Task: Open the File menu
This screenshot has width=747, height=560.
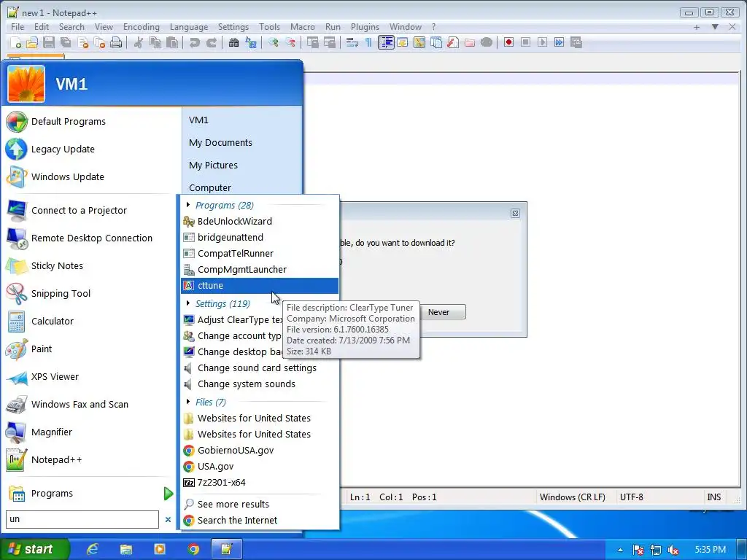Action: click(18, 27)
